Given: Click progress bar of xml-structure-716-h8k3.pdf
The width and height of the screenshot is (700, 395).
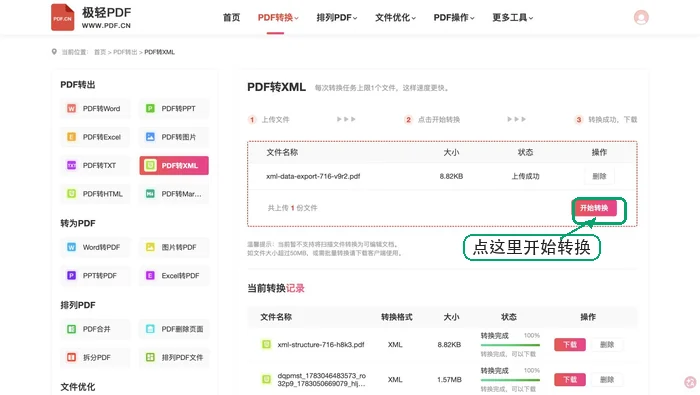Looking at the screenshot, I should [x=510, y=345].
